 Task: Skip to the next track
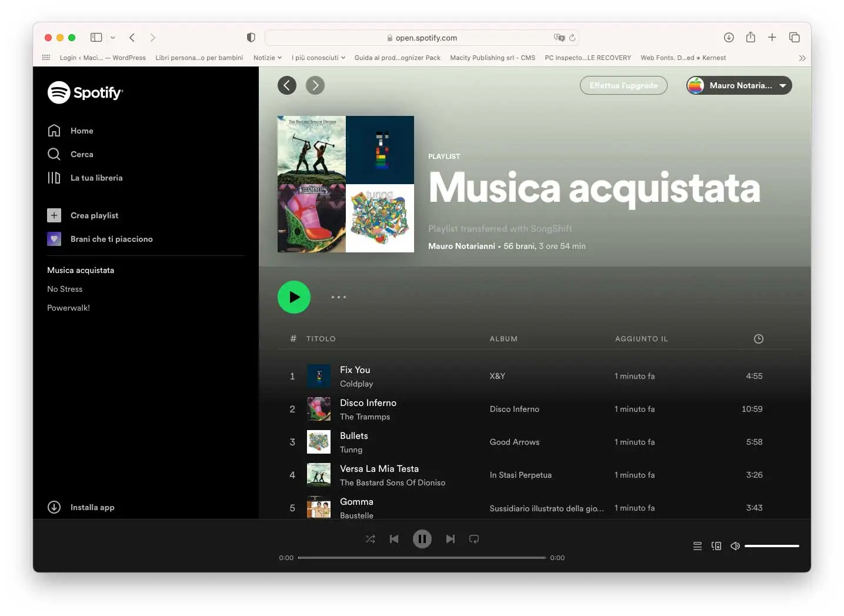451,539
